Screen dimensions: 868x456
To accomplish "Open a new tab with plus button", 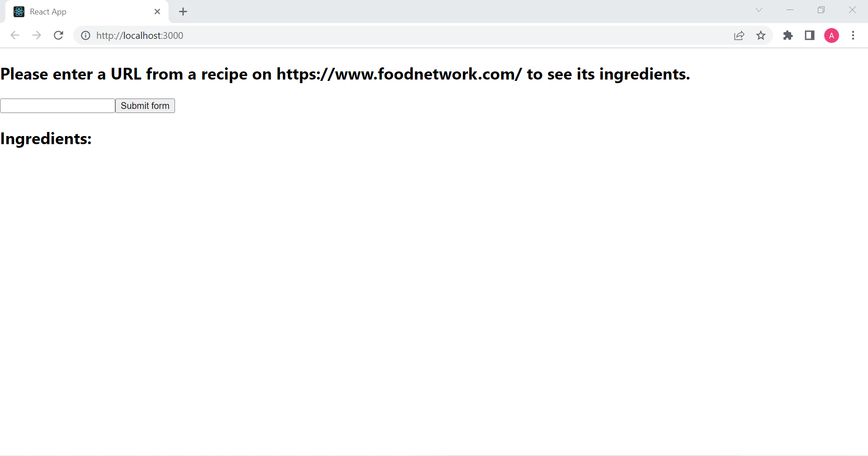I will point(183,12).
